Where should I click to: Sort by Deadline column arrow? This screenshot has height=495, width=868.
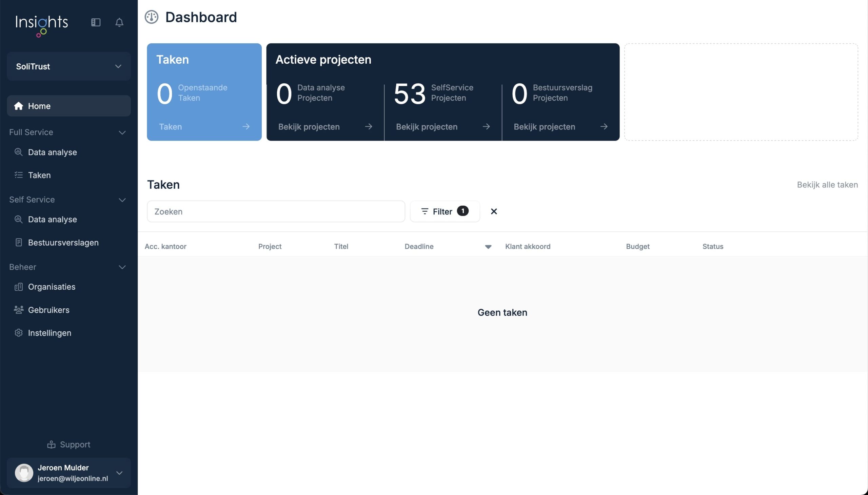(488, 247)
